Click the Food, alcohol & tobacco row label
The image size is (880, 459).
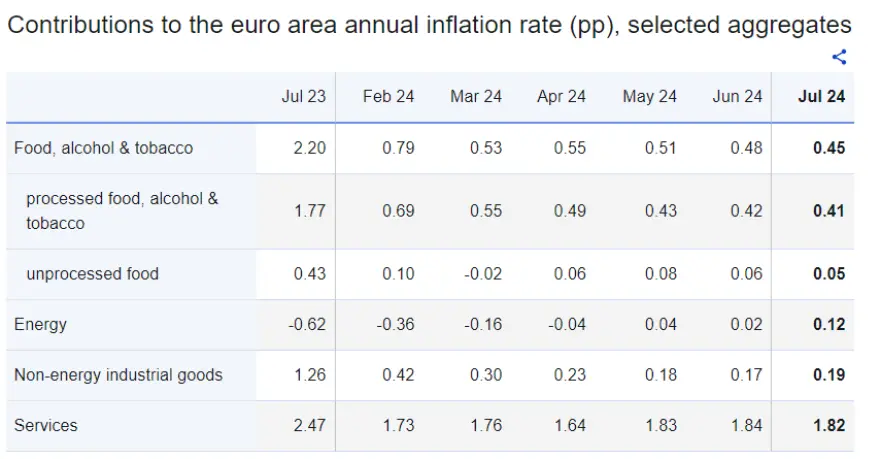[x=103, y=148]
